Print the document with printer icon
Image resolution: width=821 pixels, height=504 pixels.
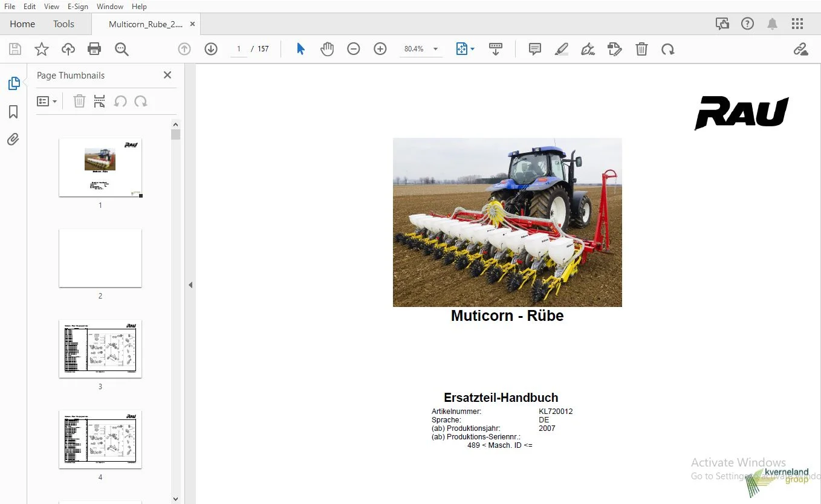94,49
